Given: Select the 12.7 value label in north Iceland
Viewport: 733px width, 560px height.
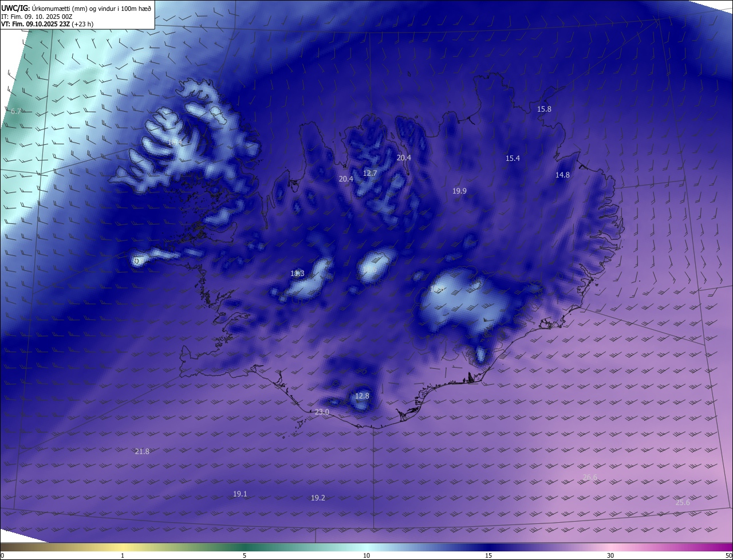Looking at the screenshot, I should click(x=370, y=173).
